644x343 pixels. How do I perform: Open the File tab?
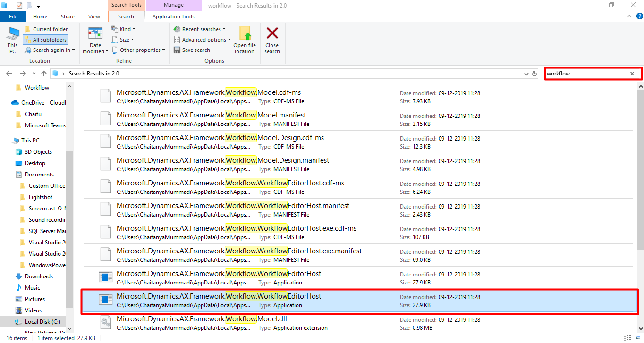(13, 17)
